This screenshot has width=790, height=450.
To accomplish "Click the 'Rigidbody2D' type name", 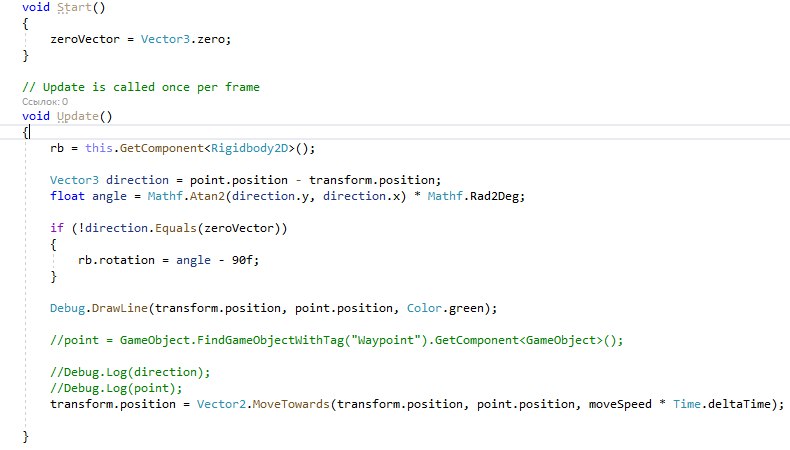I will pos(249,148).
